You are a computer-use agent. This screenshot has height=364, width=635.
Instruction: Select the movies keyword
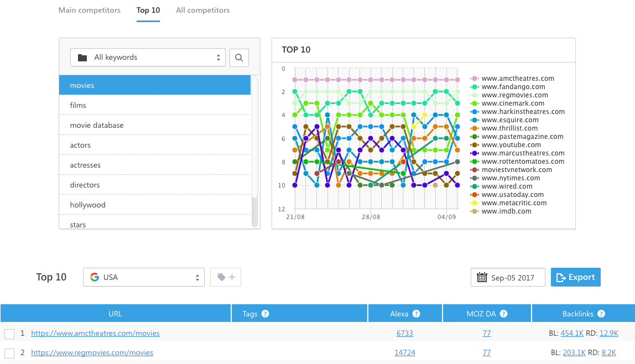tap(155, 85)
